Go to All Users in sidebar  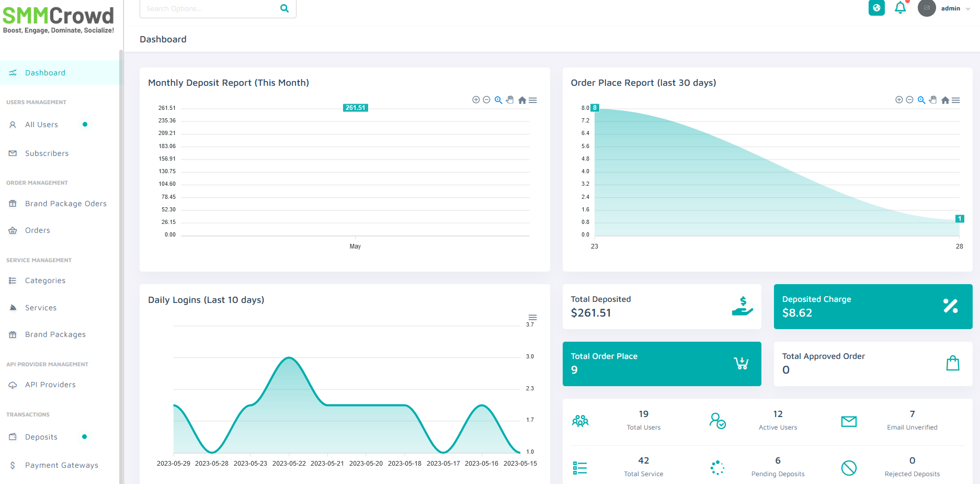pos(41,125)
